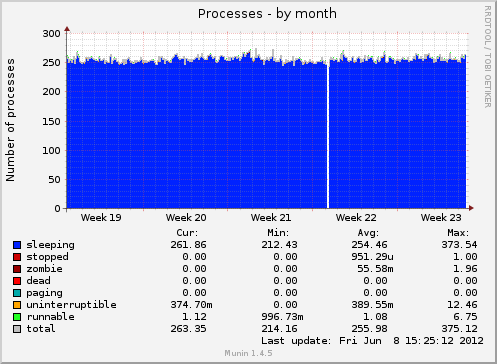
Task: Click the runnable legend green swatch
Action: coord(17,317)
